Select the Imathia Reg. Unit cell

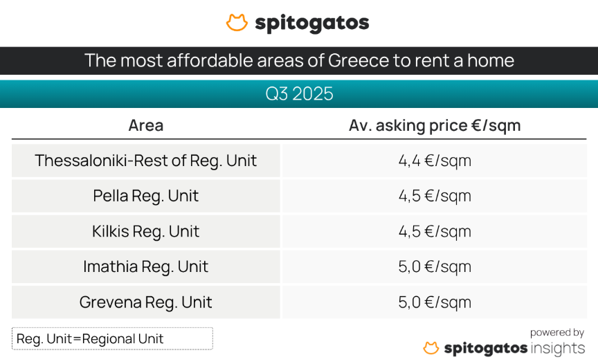point(146,266)
